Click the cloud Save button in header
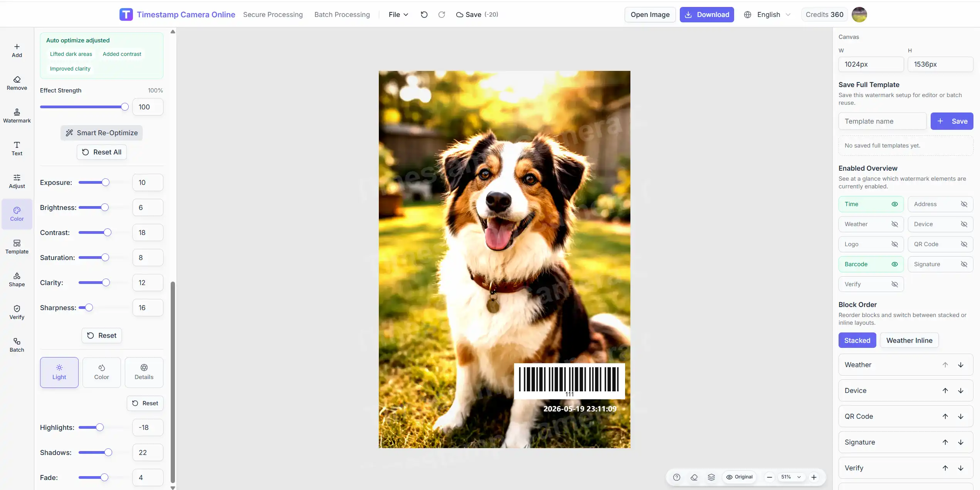Screen dimensions: 980x490 point(477,15)
